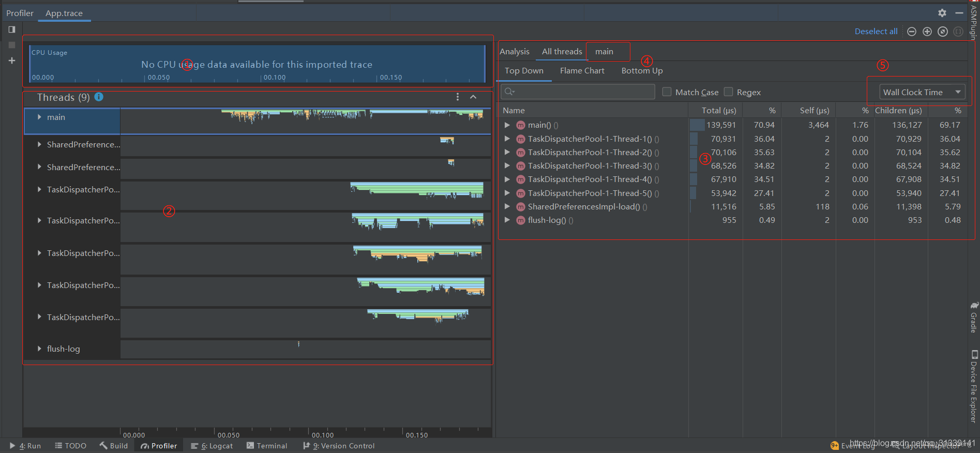Enable the Regex checkbox
Viewport: 980px width, 453px height.
coord(729,92)
